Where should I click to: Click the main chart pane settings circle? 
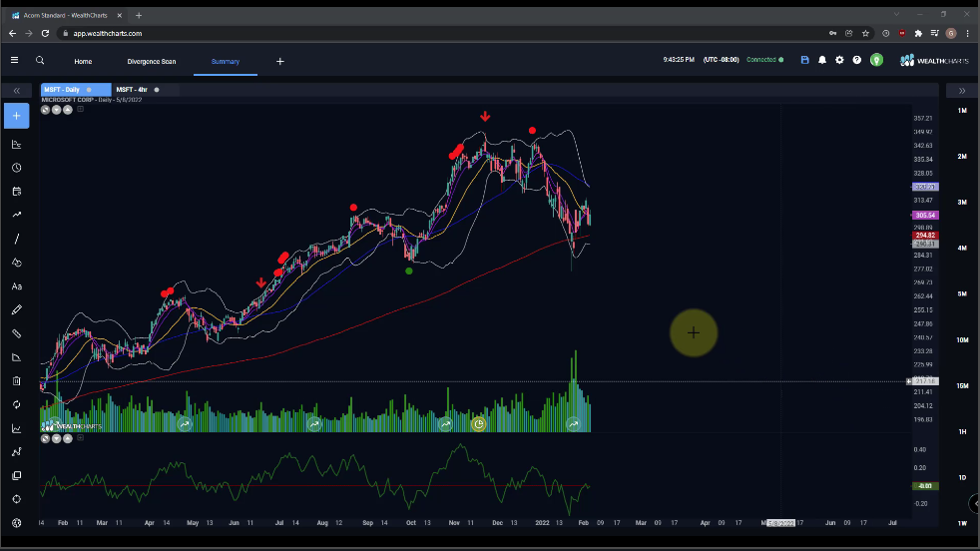click(45, 110)
